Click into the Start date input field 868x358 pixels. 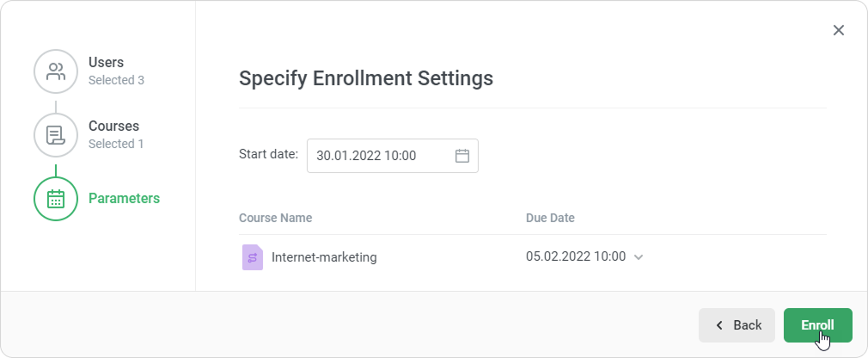tap(378, 156)
